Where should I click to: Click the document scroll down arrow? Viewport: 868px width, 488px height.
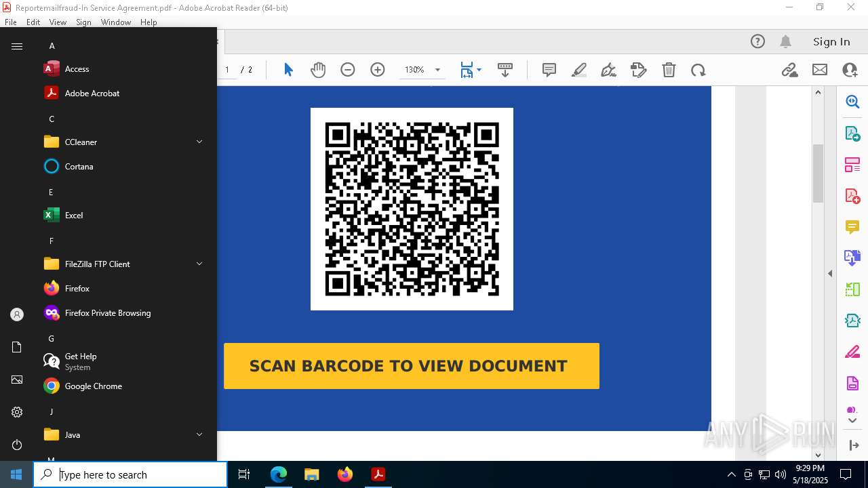[x=818, y=455]
